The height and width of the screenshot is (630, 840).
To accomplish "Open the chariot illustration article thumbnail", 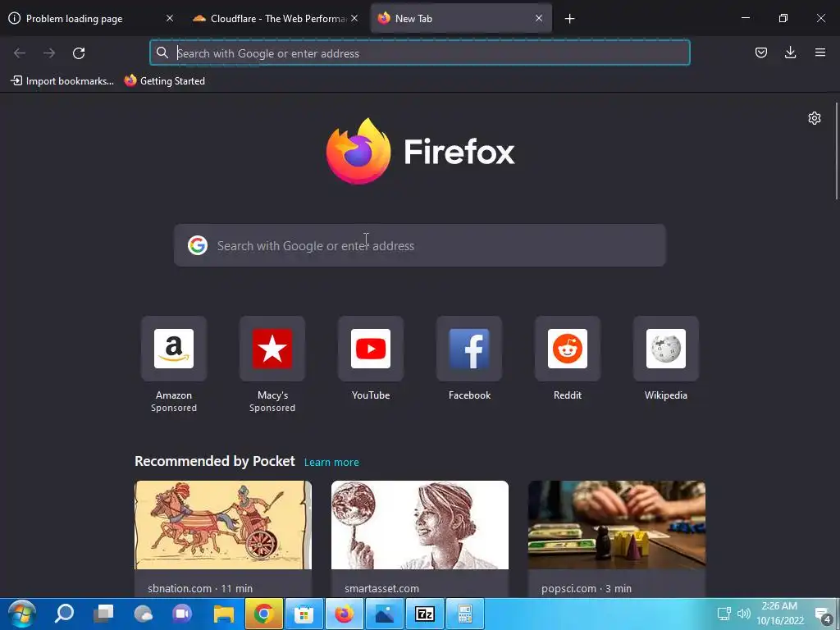I will pyautogui.click(x=223, y=524).
